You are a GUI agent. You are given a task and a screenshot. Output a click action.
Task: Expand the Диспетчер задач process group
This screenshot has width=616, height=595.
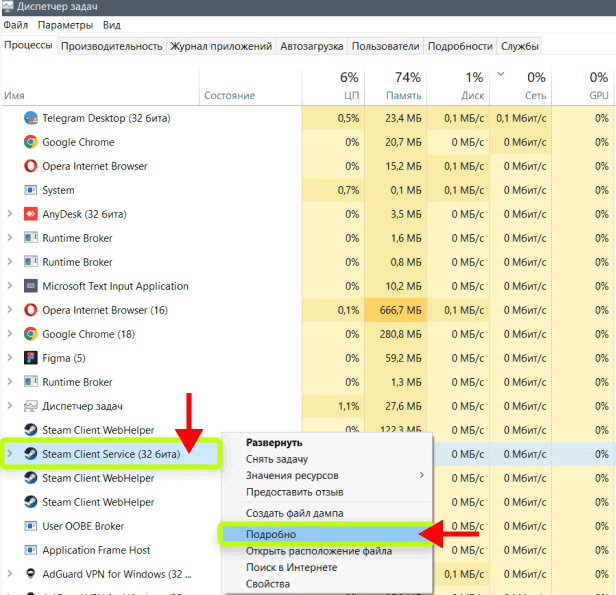10,406
